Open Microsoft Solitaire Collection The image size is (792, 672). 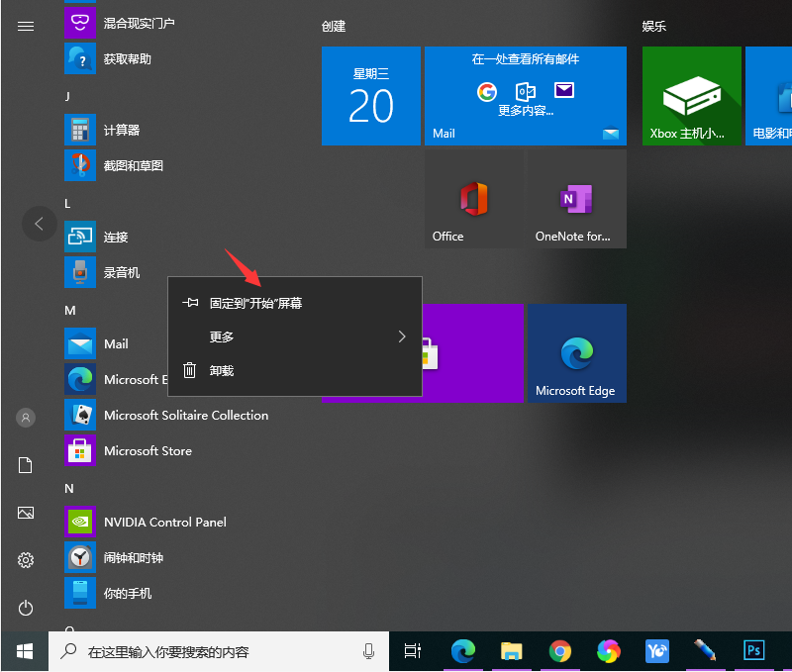tap(185, 416)
